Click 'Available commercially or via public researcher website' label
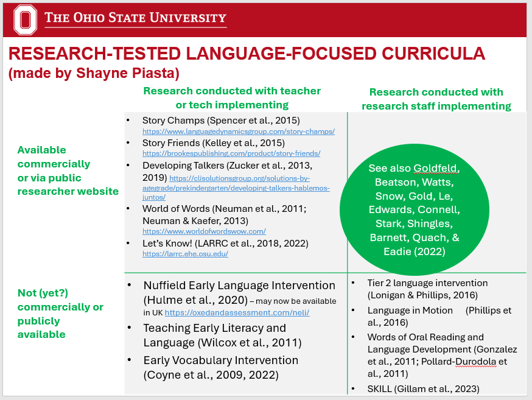 tap(68, 170)
